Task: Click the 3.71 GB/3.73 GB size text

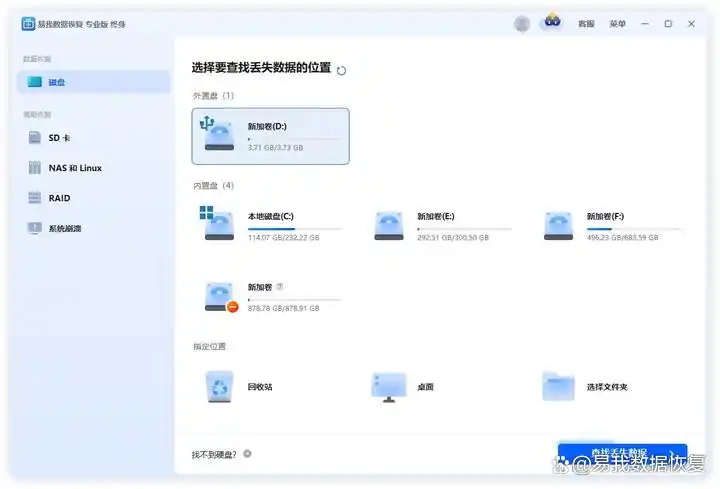Action: coord(276,148)
